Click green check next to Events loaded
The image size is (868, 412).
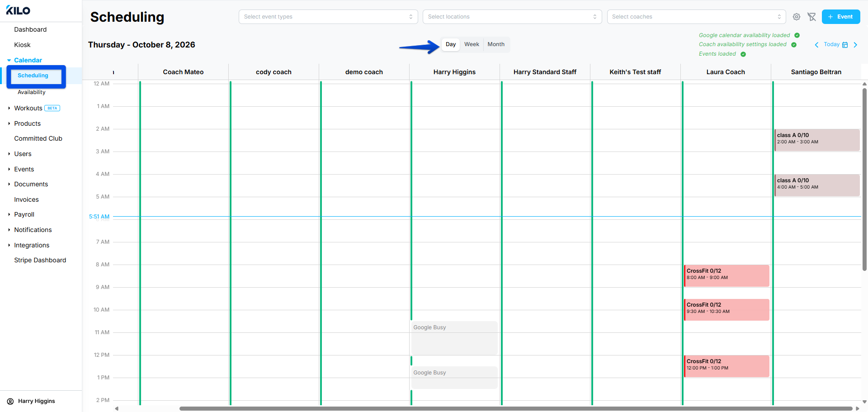(x=743, y=54)
